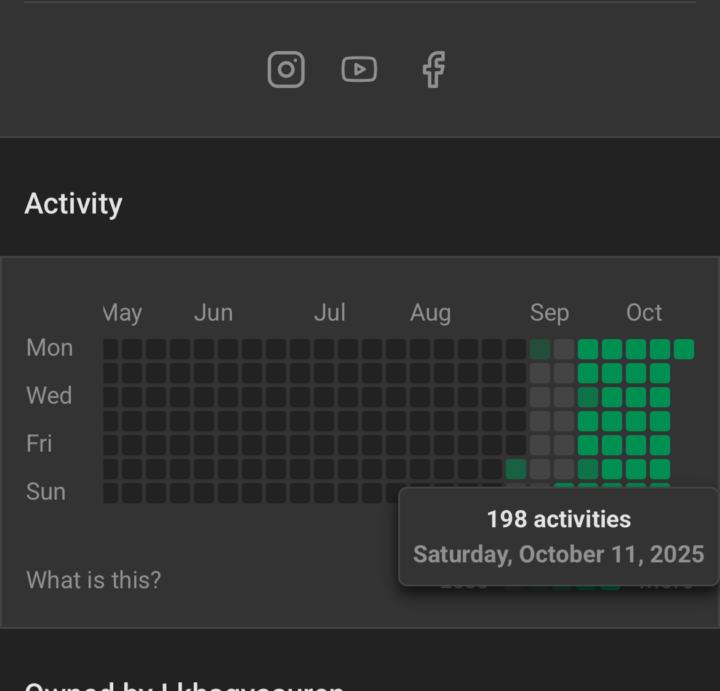Select the leftmost Wednesday cell in heatmap

click(x=110, y=397)
